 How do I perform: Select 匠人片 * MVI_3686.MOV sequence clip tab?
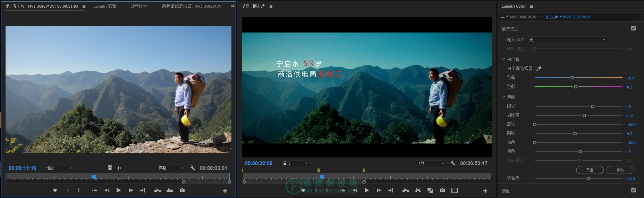click(x=568, y=17)
